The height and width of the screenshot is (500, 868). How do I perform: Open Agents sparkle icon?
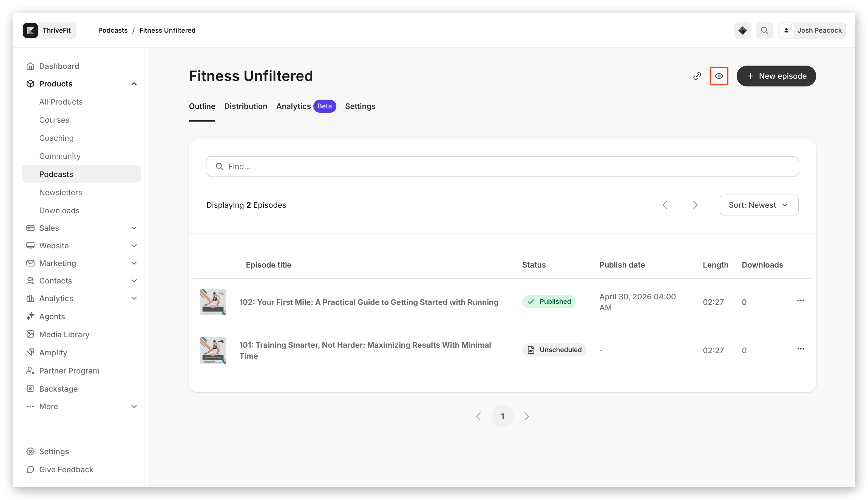(30, 316)
